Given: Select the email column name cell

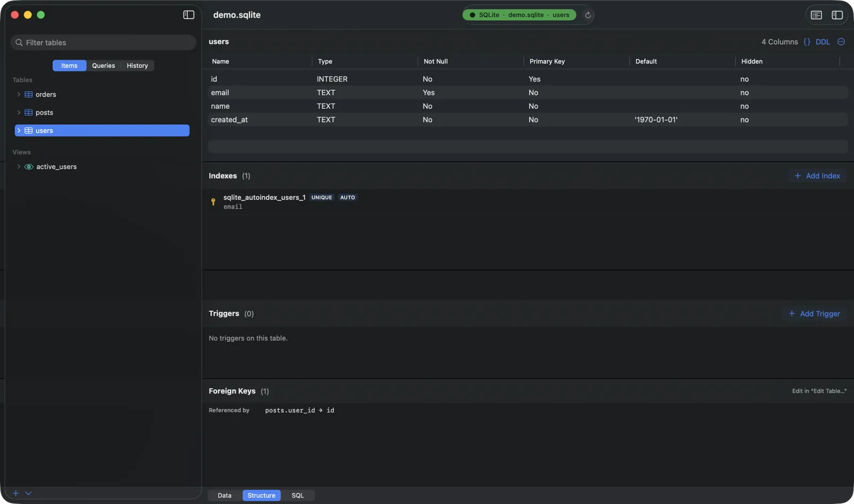Looking at the screenshot, I should click(x=220, y=93).
